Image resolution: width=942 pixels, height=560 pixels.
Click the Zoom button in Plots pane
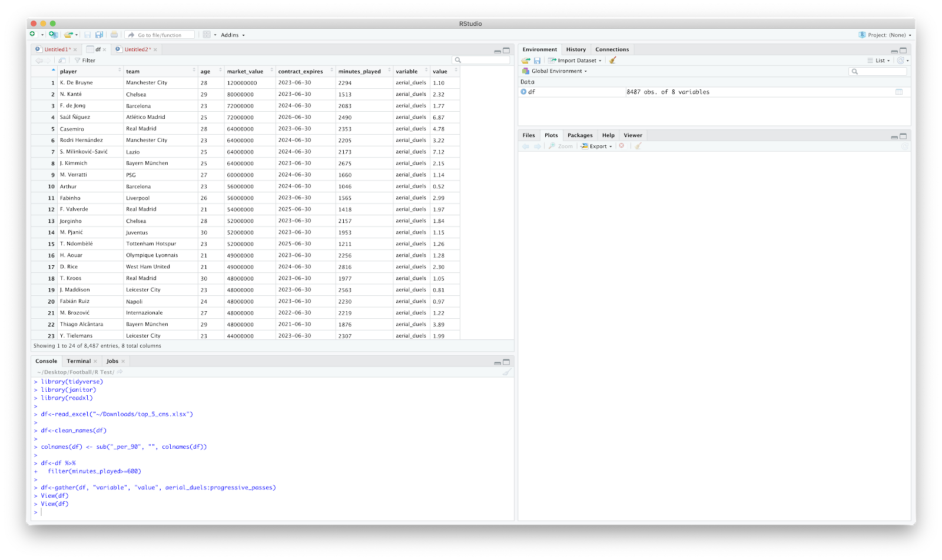[560, 146]
